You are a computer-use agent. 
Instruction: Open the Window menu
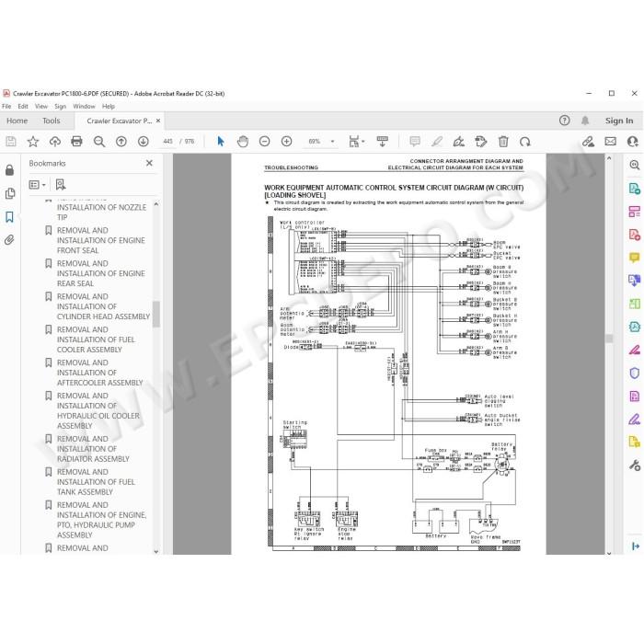click(x=85, y=107)
